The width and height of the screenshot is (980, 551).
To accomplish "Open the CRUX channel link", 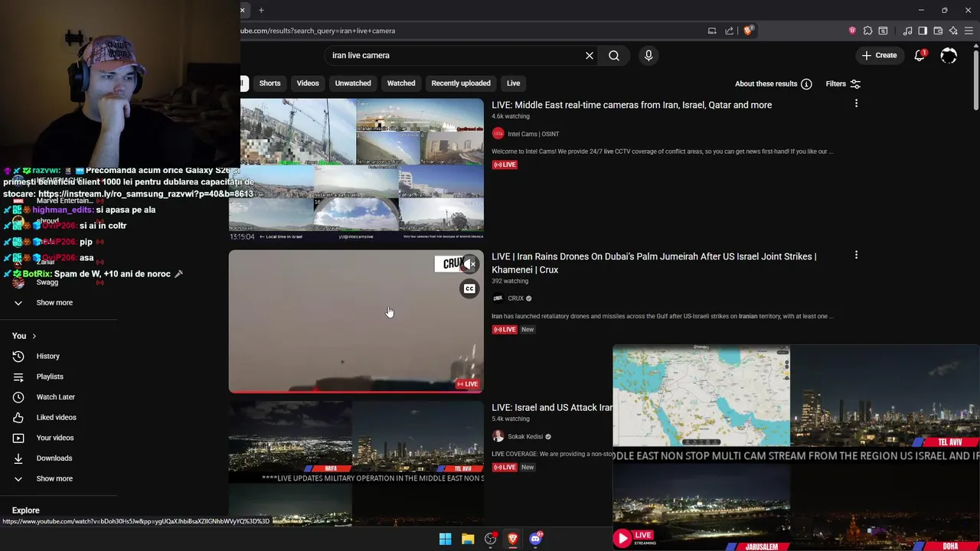I will coord(516,298).
